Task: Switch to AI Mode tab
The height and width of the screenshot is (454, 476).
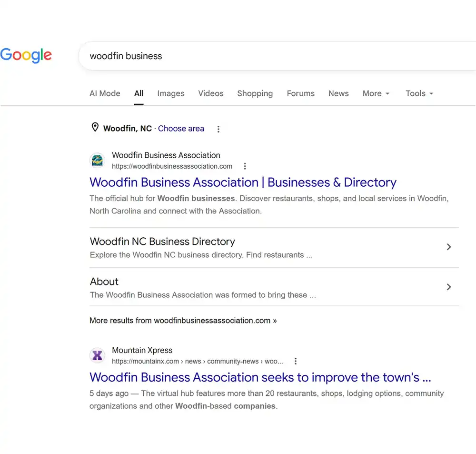Action: click(105, 93)
